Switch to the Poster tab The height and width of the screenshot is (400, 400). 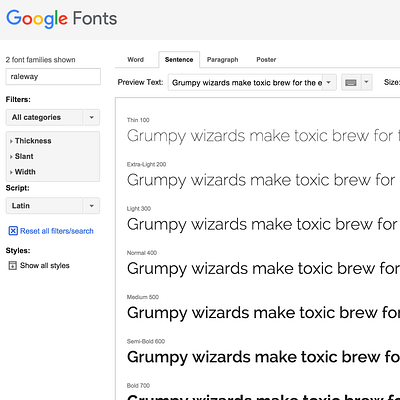click(266, 60)
